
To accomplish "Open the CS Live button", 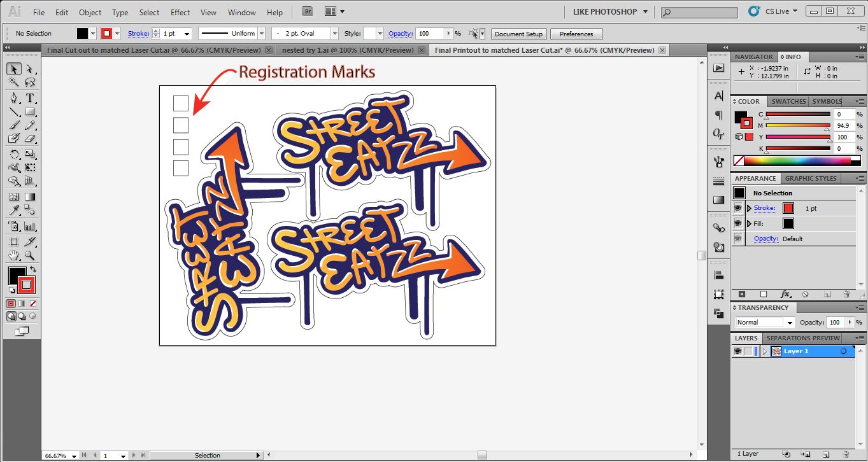I will pos(772,11).
